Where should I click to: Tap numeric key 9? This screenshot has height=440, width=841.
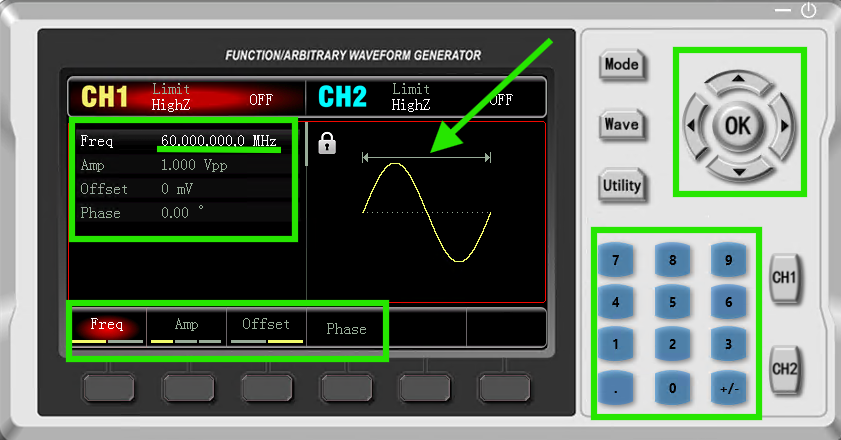point(728,260)
